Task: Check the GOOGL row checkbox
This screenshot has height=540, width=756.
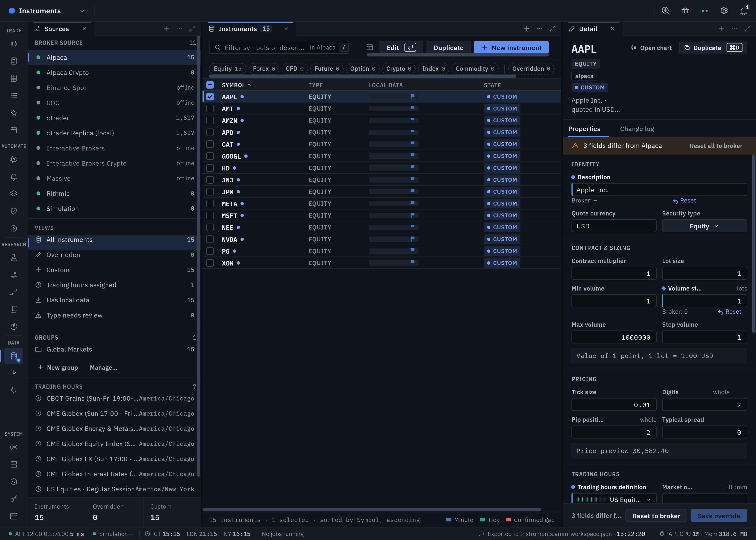Action: point(210,156)
